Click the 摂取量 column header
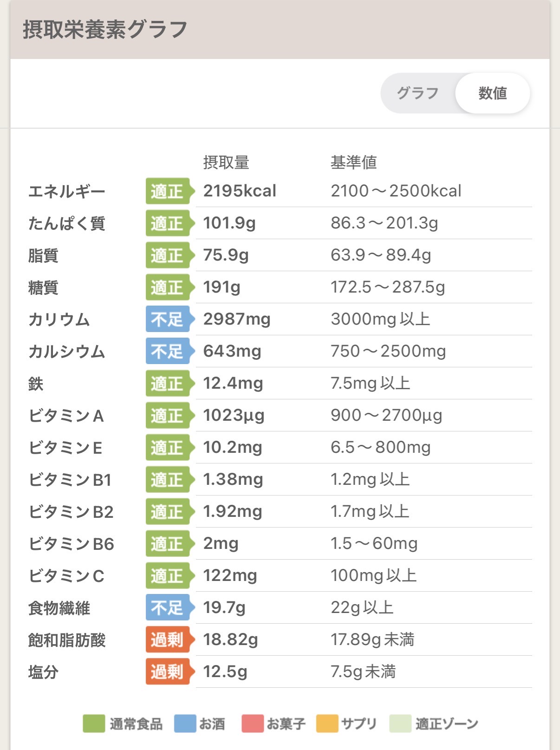Screen dimensions: 560x750 pos(226,163)
